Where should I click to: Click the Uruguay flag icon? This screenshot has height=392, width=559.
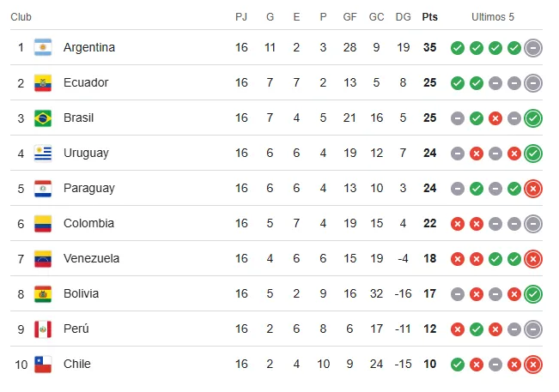point(43,153)
